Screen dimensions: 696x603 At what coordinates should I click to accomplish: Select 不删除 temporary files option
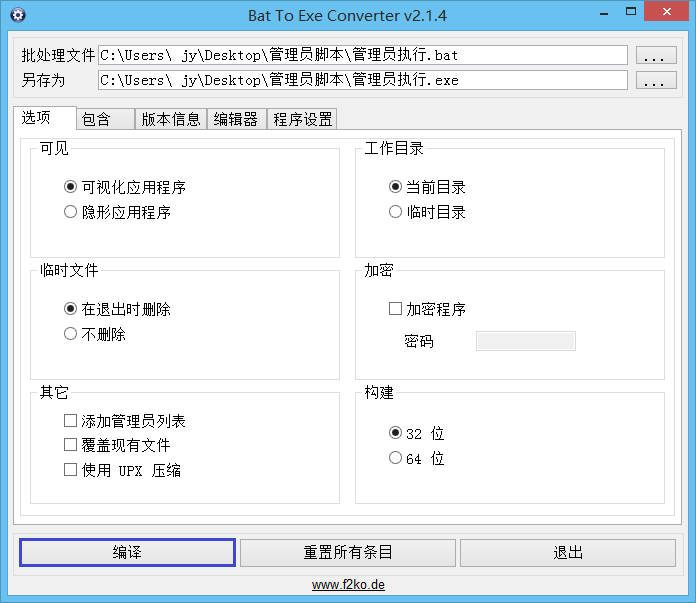pyautogui.click(x=70, y=333)
